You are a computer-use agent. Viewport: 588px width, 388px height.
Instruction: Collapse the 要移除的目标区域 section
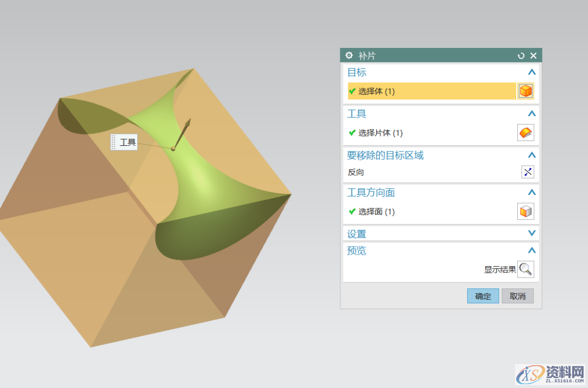[532, 155]
